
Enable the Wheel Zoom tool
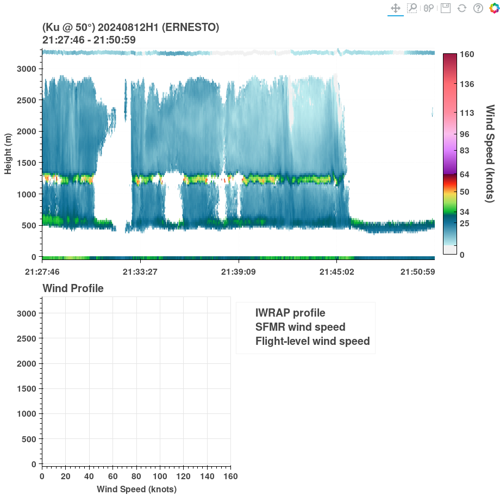(429, 8)
